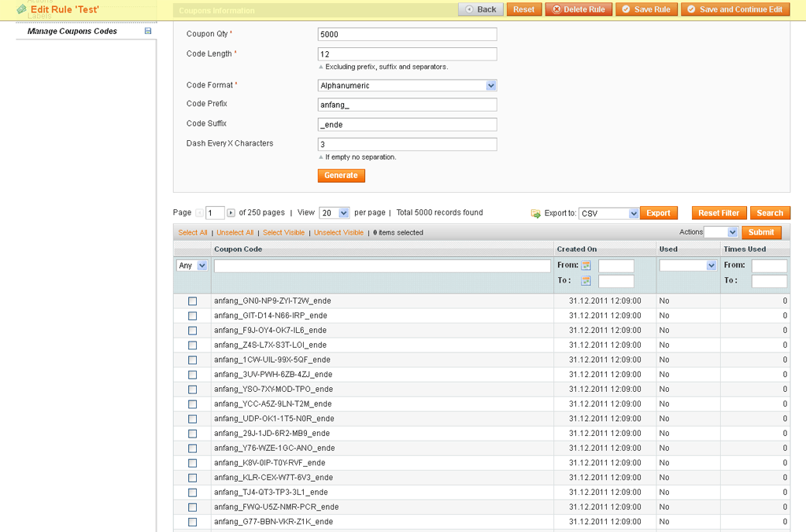806x532 pixels.
Task: Click the Select All link
Action: pyautogui.click(x=193, y=233)
